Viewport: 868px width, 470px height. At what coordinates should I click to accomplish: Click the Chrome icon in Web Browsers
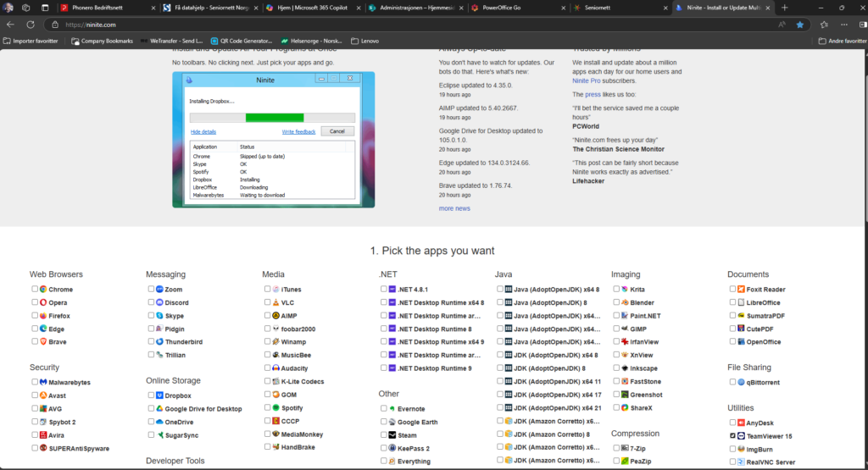(x=43, y=290)
